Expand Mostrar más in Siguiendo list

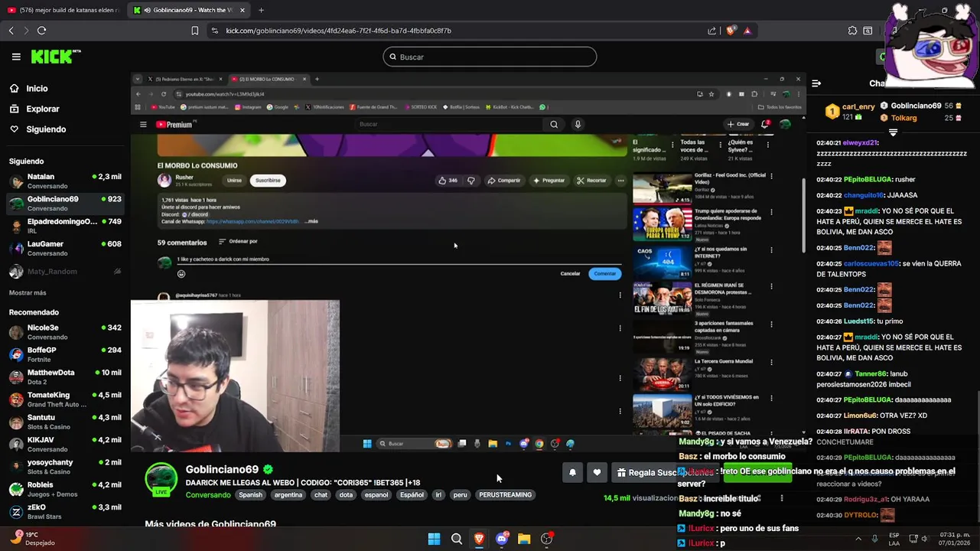(x=28, y=292)
